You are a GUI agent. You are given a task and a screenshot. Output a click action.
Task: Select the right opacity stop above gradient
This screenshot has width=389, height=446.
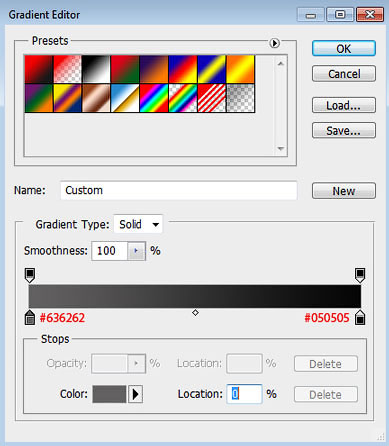[x=360, y=275]
